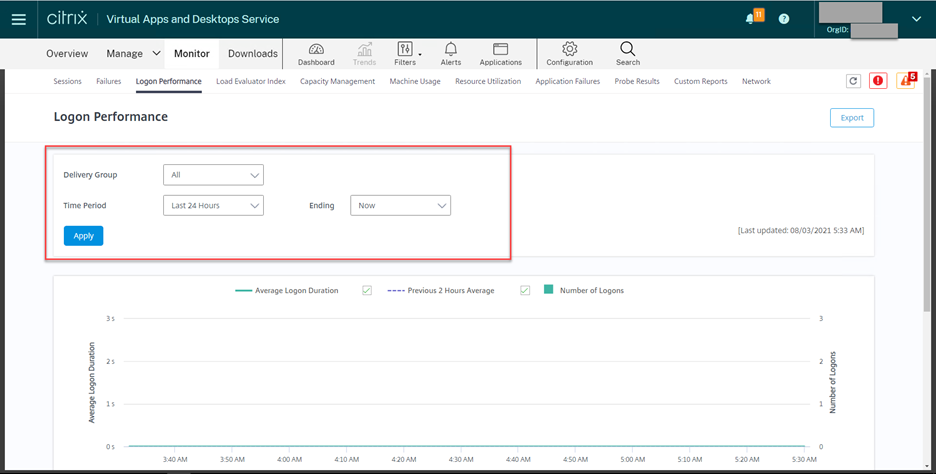Viewport: 936px width, 474px height.
Task: Expand the Delivery Group dropdown
Action: tap(213, 175)
